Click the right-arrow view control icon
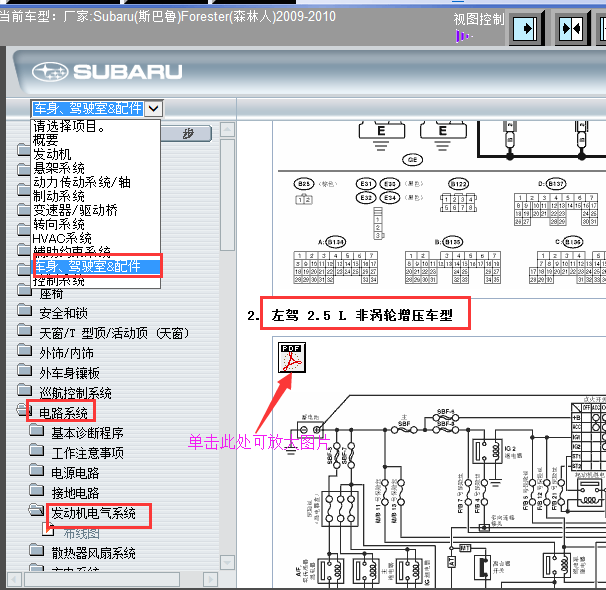The width and height of the screenshot is (606, 590). (x=526, y=29)
